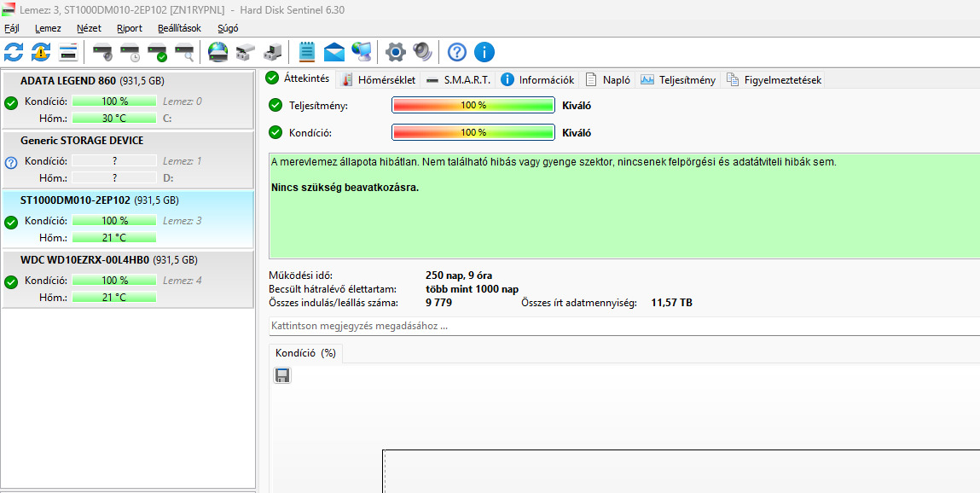Click the computer tower with boxes icon
Screen dimensions: 980x493
[x=272, y=52]
